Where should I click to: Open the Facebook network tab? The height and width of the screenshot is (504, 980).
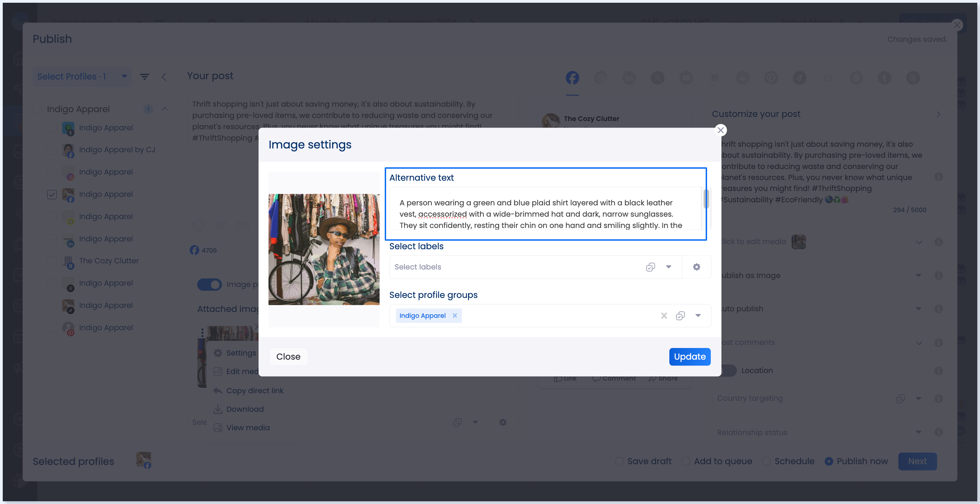click(572, 78)
